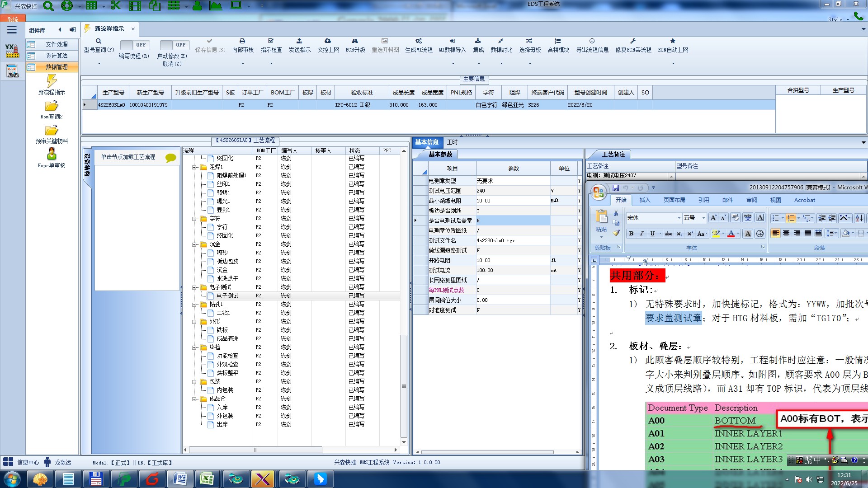Screen dimensions: 868x488
Task: Open the 预审关键物料 folder icon
Action: 52,131
